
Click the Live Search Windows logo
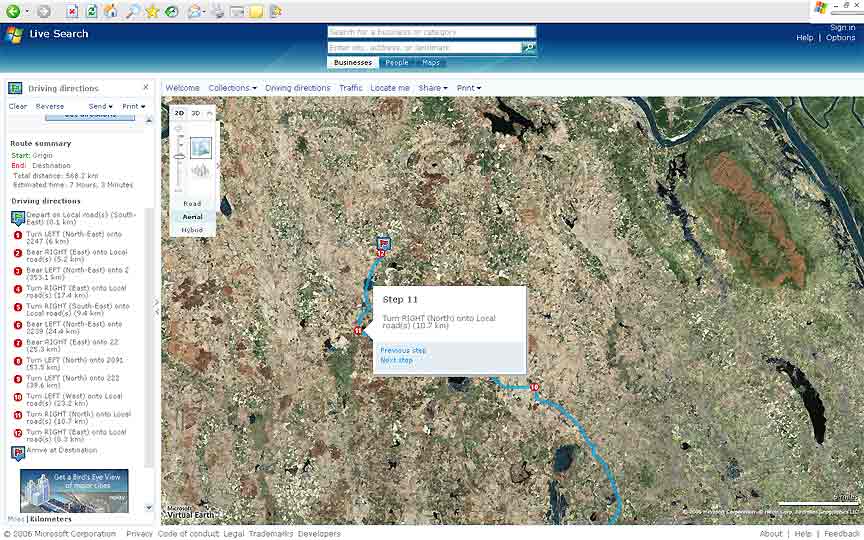point(14,34)
